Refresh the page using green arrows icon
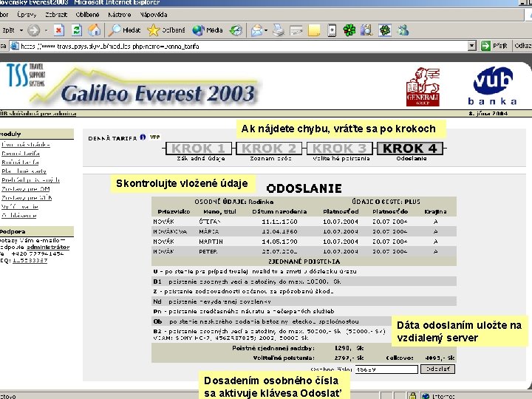The width and height of the screenshot is (532, 399). click(x=77, y=30)
